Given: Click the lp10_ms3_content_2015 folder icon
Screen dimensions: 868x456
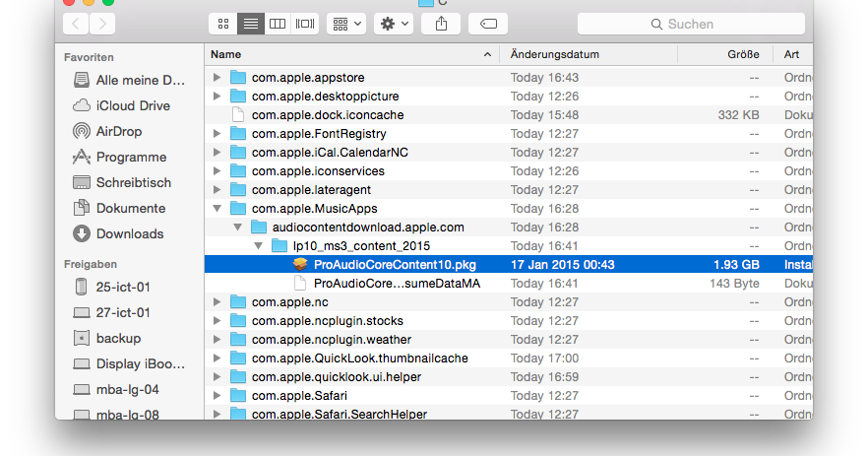Looking at the screenshot, I should coord(279,246).
